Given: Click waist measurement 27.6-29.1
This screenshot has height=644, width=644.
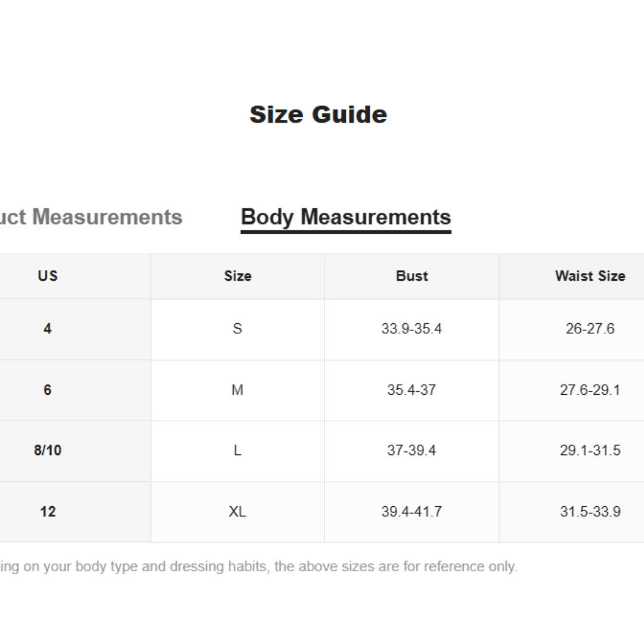Looking at the screenshot, I should (x=590, y=390).
